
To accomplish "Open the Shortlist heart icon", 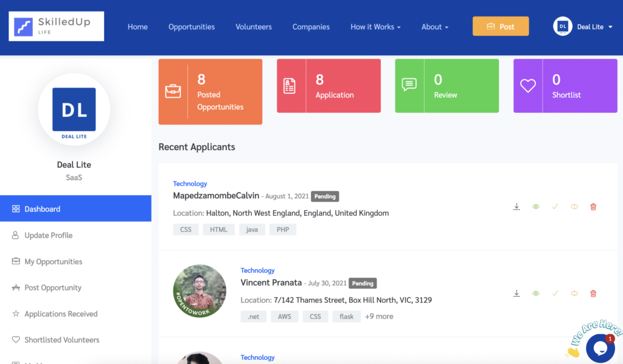I will (527, 86).
